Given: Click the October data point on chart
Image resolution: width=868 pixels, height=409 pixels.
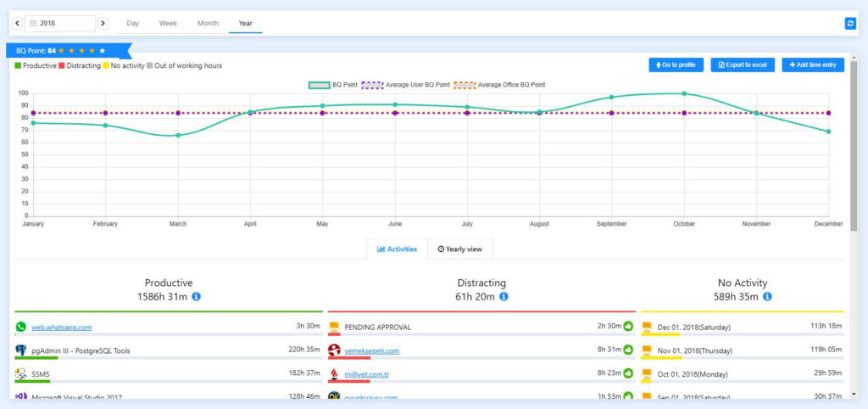Looking at the screenshot, I should pos(684,94).
